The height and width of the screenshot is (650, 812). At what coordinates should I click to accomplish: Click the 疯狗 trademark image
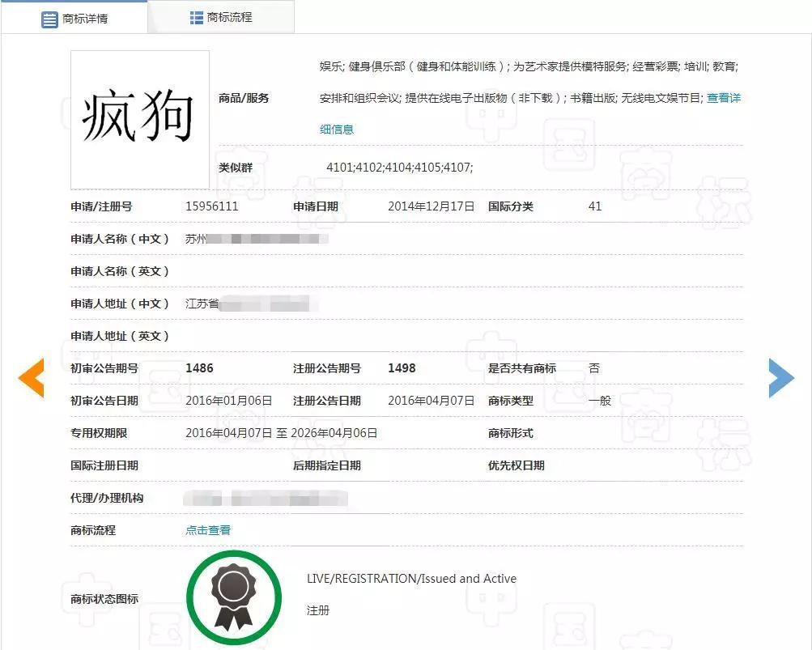pyautogui.click(x=140, y=119)
